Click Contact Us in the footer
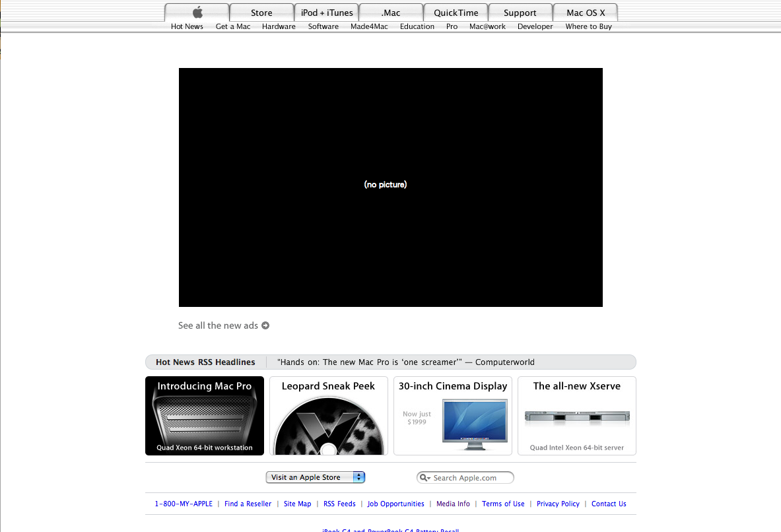Screen dimensions: 781x532 tap(609, 504)
